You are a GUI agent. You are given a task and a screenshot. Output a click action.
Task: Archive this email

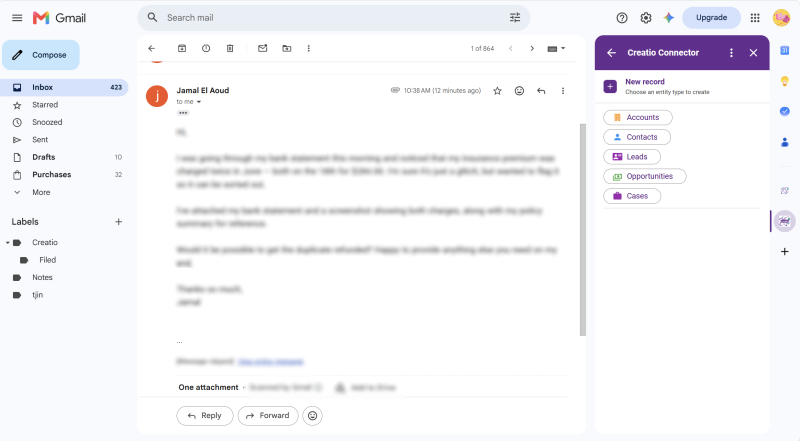click(x=182, y=48)
